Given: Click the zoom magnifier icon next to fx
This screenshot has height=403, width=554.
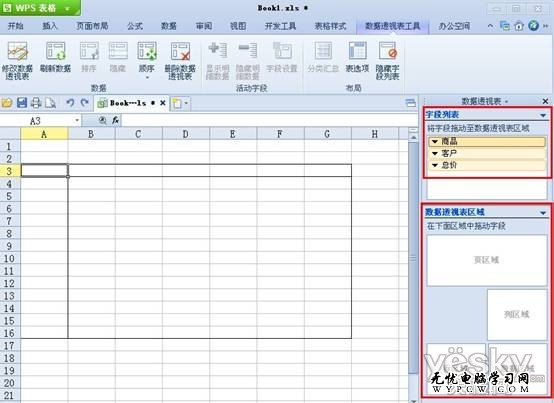Looking at the screenshot, I should coord(102,120).
